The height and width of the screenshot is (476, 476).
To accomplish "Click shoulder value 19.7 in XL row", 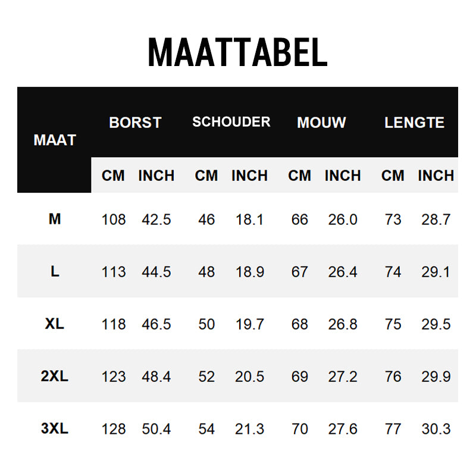I will click(249, 324).
